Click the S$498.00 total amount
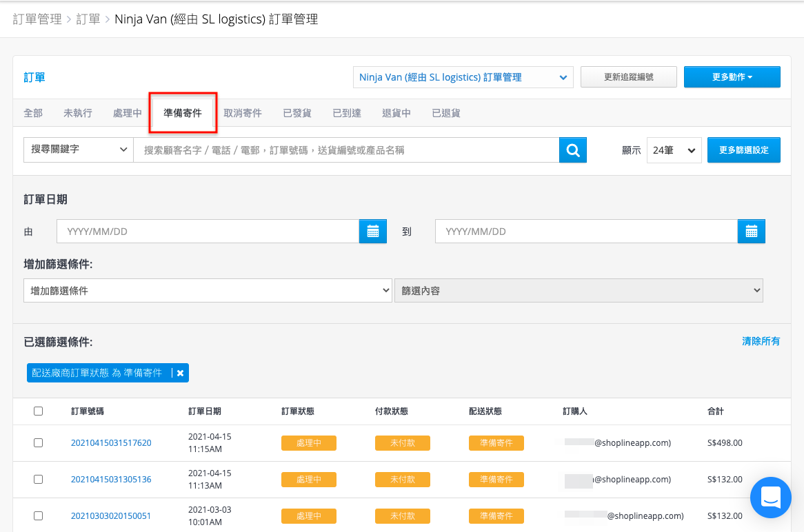Image resolution: width=804 pixels, height=532 pixels. 725,443
